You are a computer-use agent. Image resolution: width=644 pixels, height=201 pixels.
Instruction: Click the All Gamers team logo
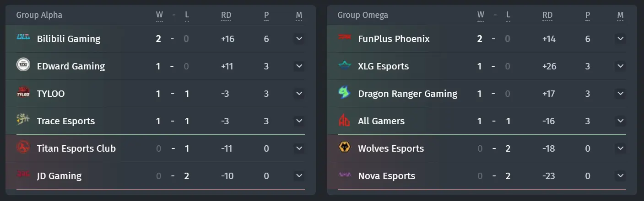345,120
